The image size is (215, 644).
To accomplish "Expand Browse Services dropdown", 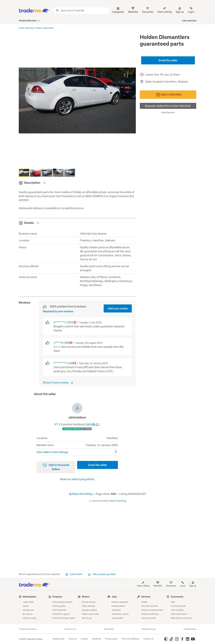I will point(29,21).
